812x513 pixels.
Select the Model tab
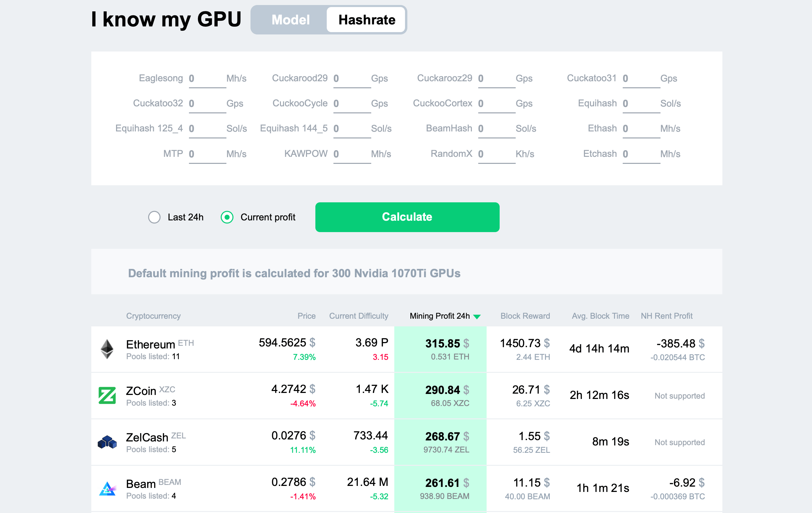[x=290, y=19]
